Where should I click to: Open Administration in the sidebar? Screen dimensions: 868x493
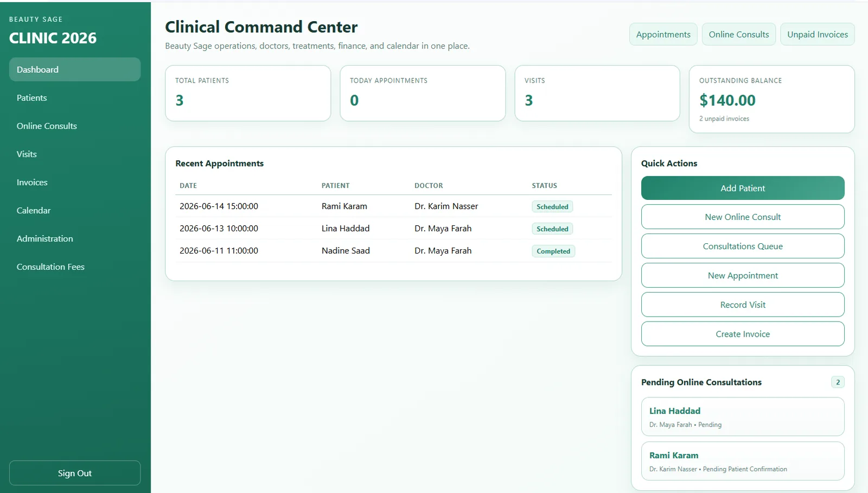click(x=75, y=239)
